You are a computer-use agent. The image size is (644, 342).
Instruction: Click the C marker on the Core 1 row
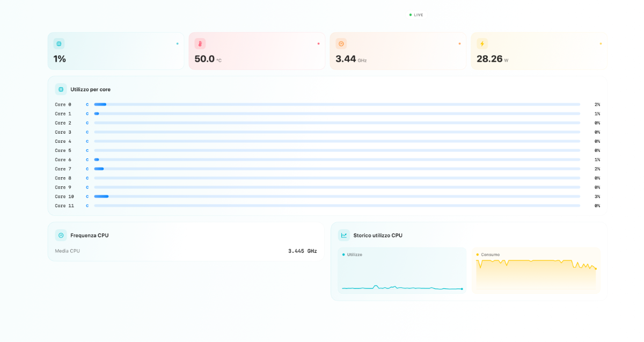point(87,114)
